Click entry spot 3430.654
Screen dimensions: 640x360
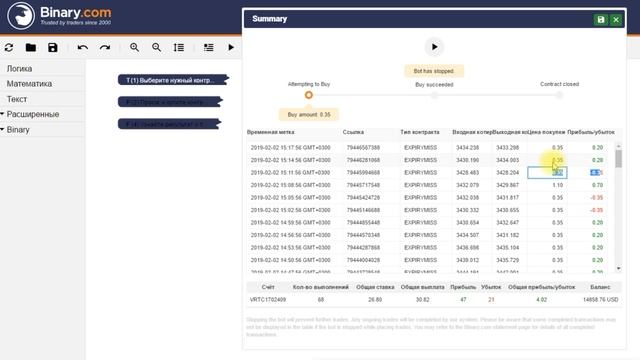pyautogui.click(x=468, y=223)
